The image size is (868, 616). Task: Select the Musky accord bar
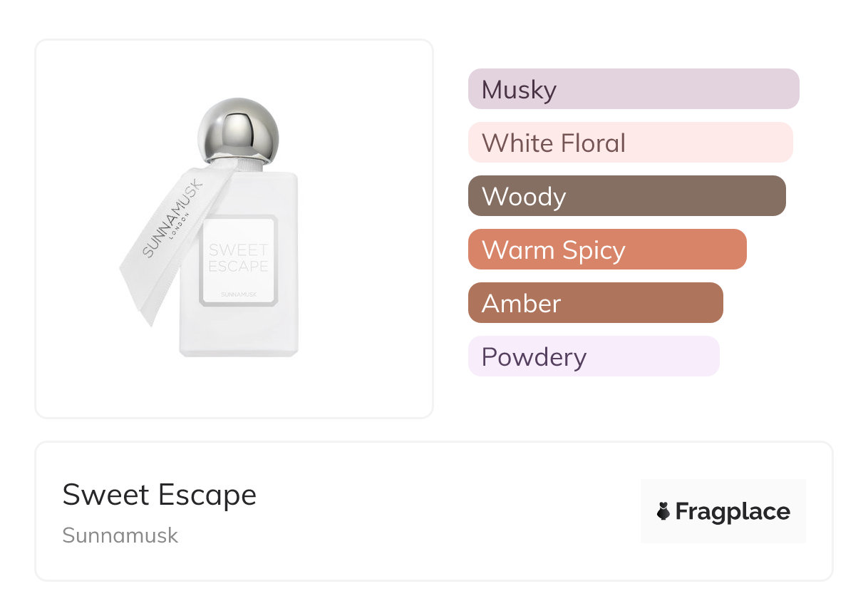(x=633, y=89)
